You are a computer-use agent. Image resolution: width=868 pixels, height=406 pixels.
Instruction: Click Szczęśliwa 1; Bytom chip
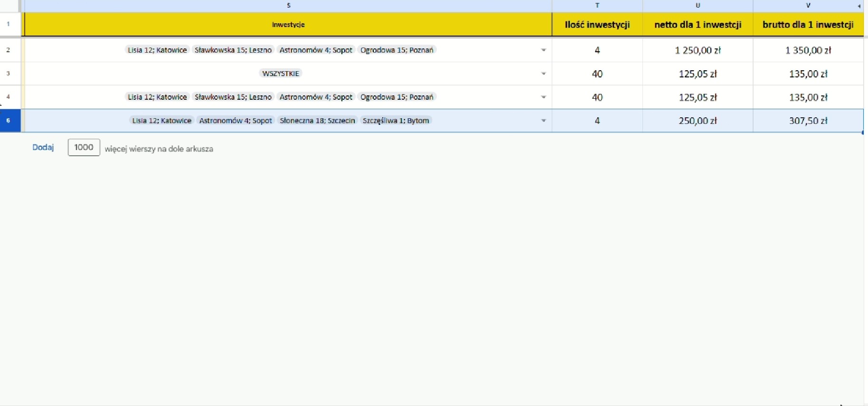pyautogui.click(x=396, y=121)
